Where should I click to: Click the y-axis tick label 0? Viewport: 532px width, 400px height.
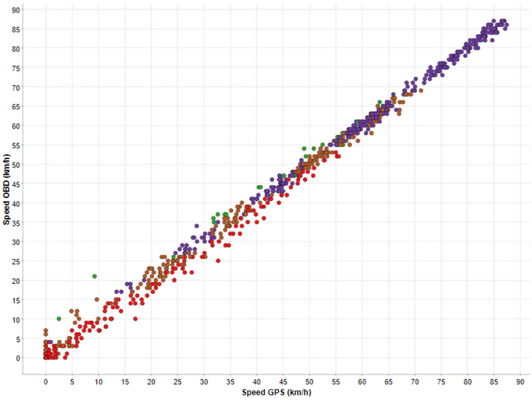coord(18,358)
